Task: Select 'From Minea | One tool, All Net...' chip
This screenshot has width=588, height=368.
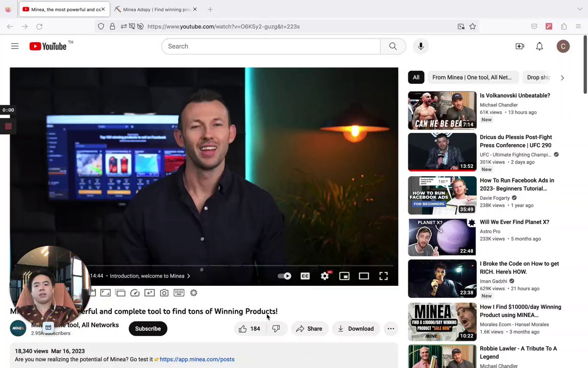Action: click(472, 77)
